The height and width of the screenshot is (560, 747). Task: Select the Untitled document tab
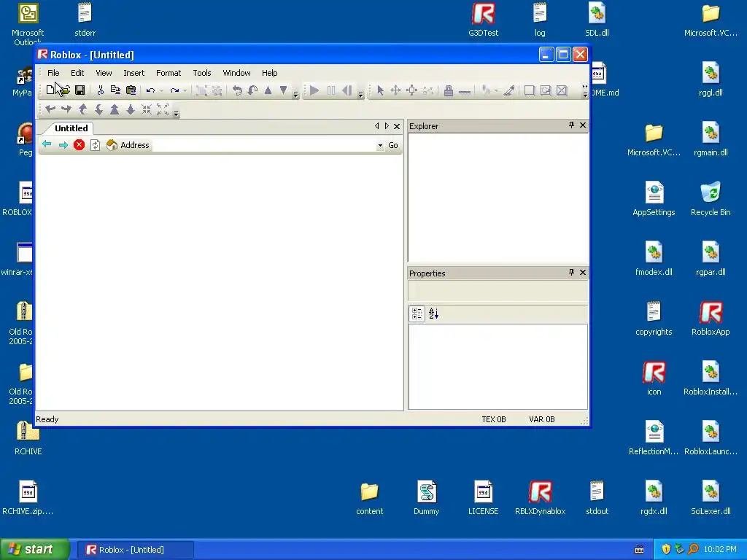[x=71, y=128]
